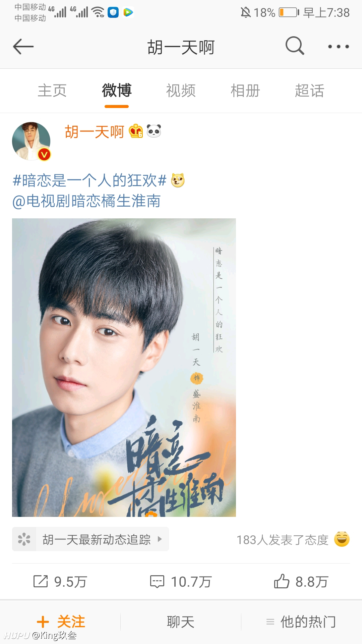Open the 他的热门 filter menu

click(x=301, y=622)
